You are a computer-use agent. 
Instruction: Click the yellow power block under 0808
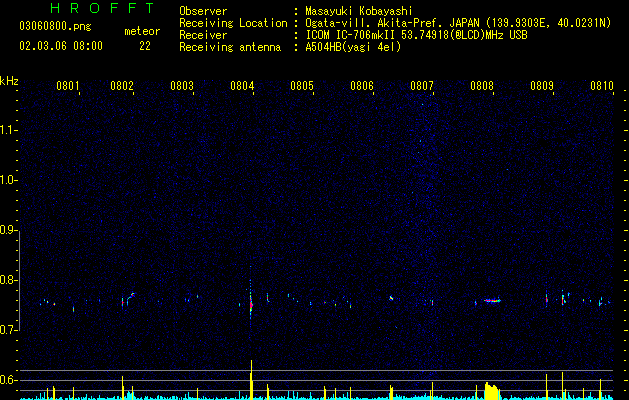coord(492,391)
